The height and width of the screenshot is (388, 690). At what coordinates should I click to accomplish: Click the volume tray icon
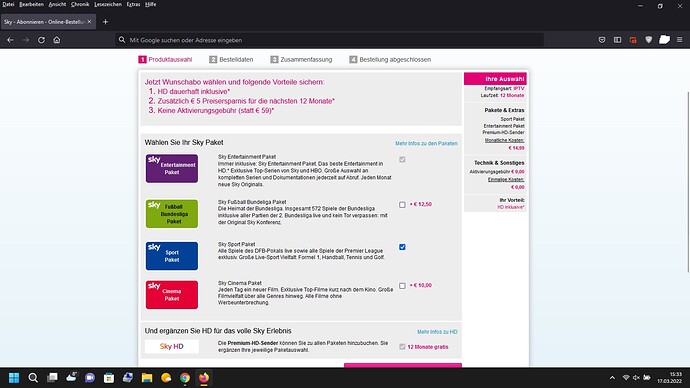(636, 377)
